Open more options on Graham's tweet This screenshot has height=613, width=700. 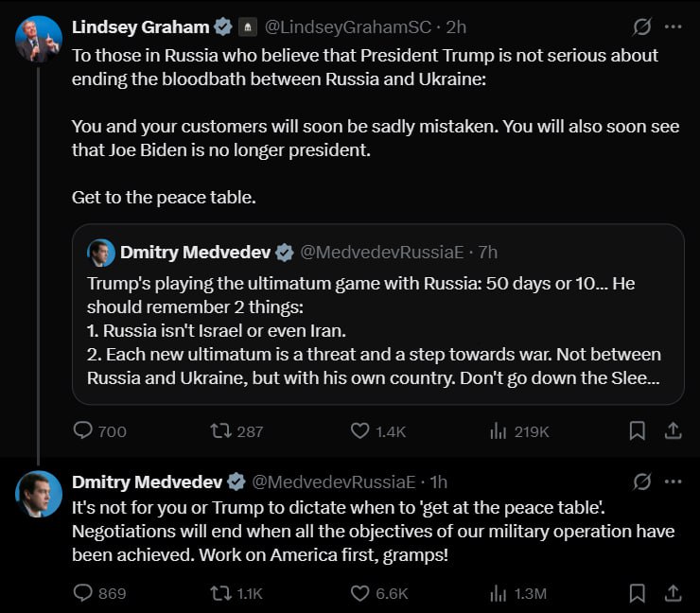(674, 26)
